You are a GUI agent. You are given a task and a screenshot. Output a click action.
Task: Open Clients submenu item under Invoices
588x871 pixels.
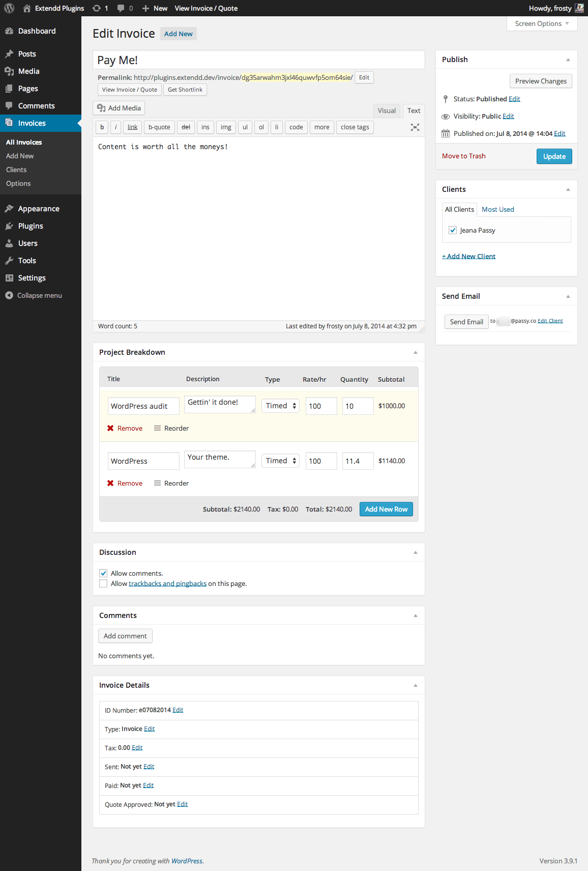16,170
